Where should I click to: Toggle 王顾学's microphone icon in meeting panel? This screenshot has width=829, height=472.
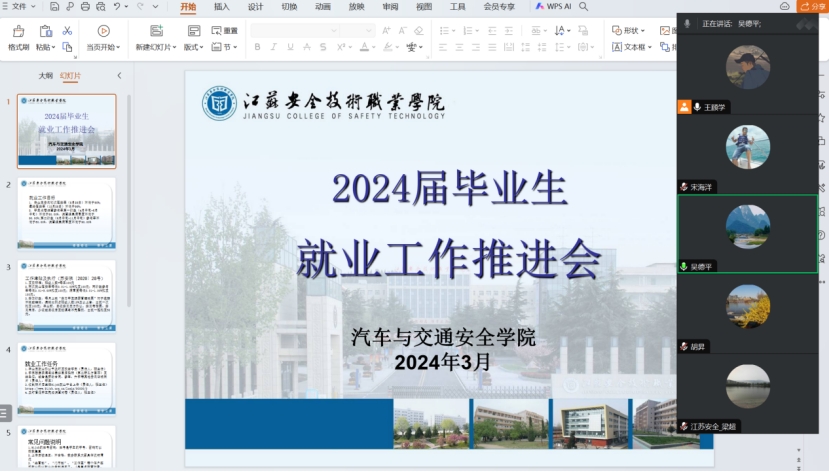[x=696, y=107]
